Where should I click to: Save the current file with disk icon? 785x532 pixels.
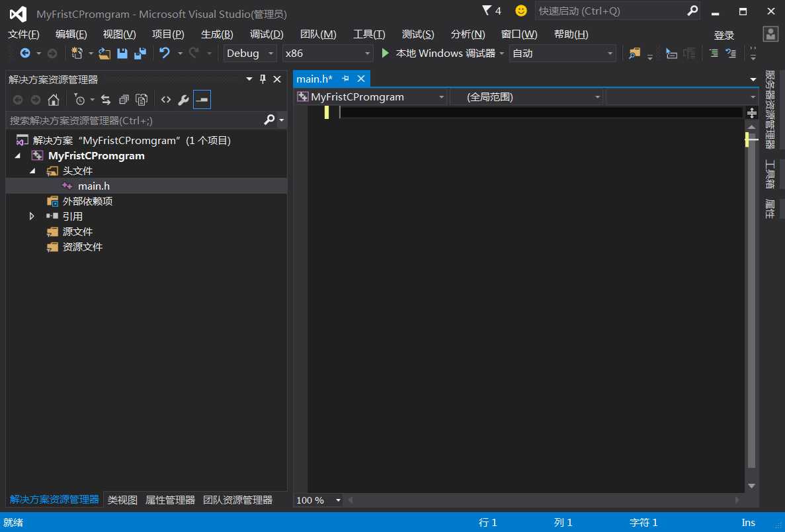click(x=122, y=53)
